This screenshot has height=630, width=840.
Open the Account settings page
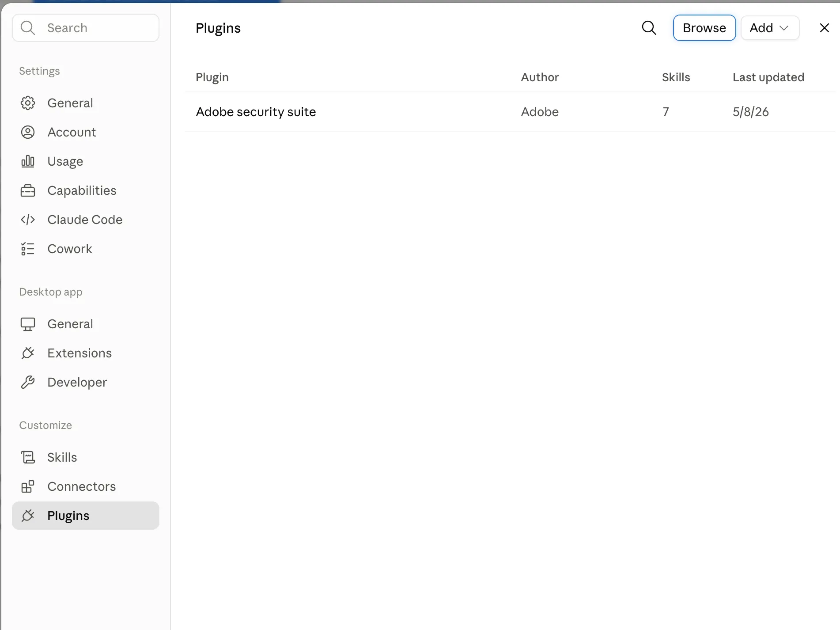[x=86, y=132]
